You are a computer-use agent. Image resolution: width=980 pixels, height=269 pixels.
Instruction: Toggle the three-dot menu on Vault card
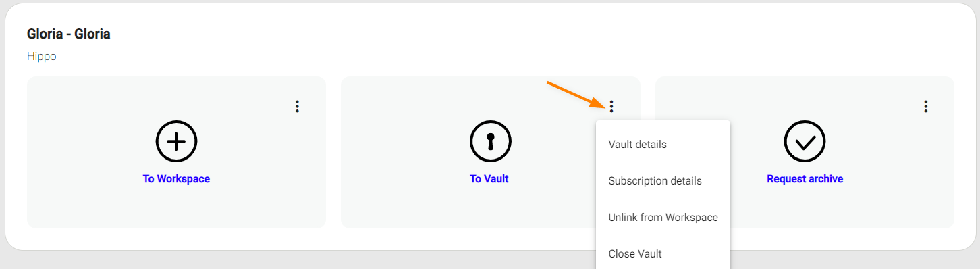click(x=611, y=106)
